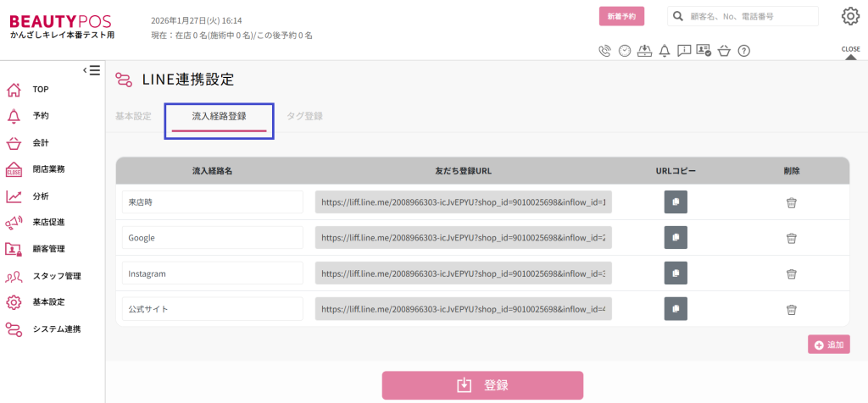Switch to the 基本設定 tab
868x403 pixels.
[x=133, y=116]
